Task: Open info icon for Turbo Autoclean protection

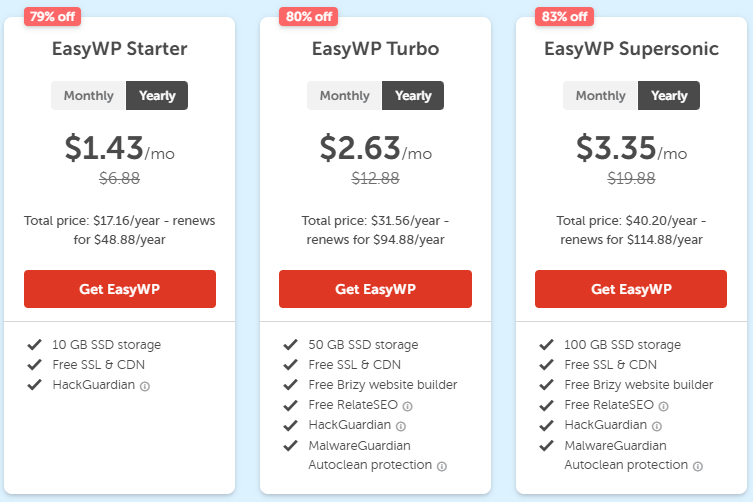Action: (442, 466)
